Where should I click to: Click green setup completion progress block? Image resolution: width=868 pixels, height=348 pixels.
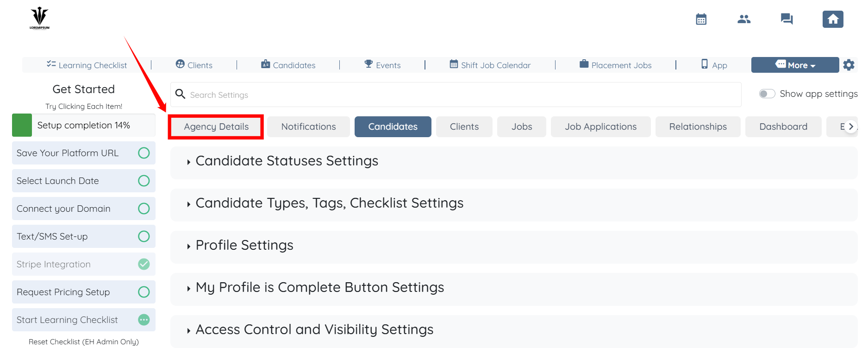click(x=22, y=125)
